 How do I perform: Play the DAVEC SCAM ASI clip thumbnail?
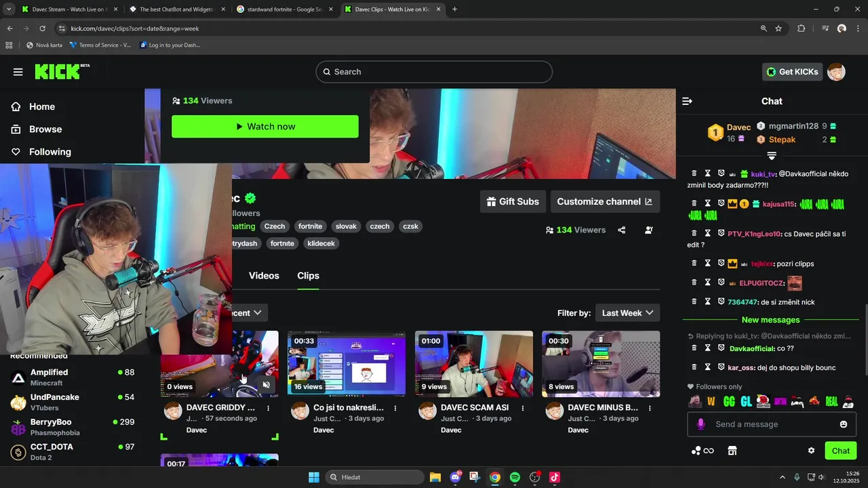point(474,363)
